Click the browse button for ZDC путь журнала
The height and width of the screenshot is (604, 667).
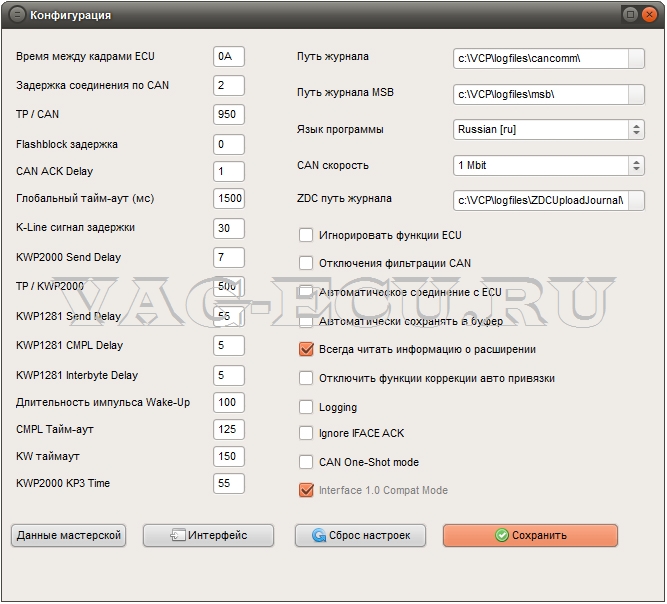click(636, 200)
